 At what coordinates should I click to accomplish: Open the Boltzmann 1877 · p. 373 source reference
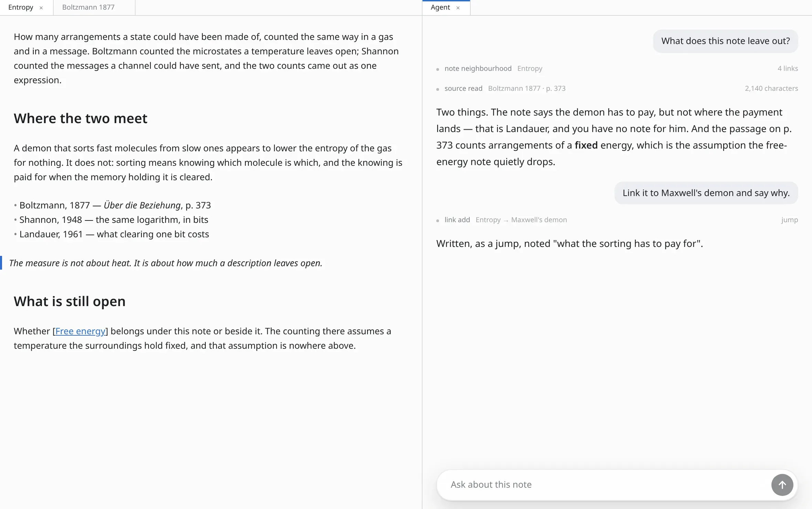click(526, 88)
